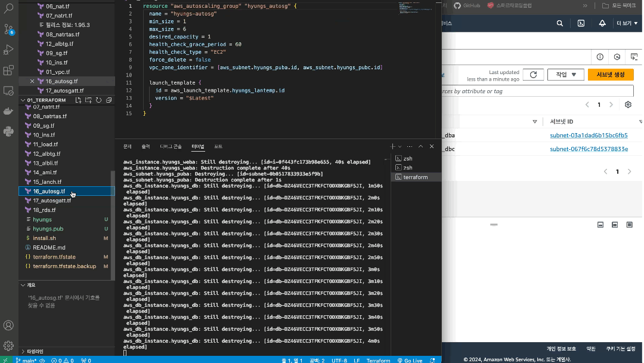Click the editor minimap
The width and height of the screenshot is (644, 363).
(416, 8)
